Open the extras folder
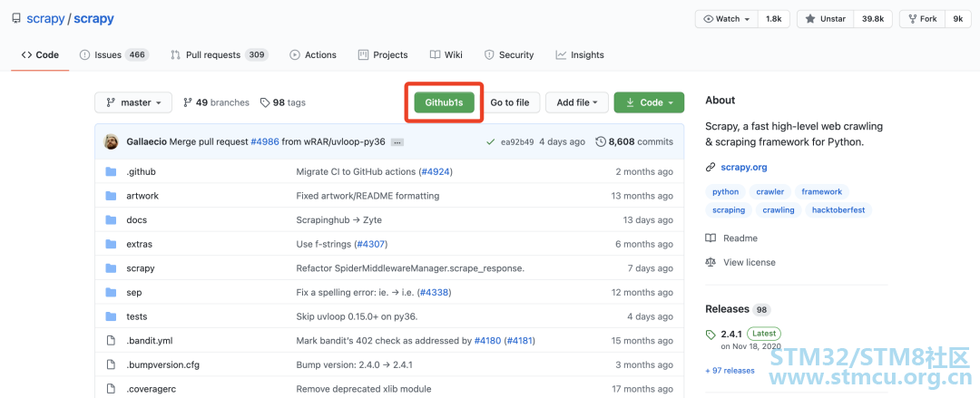 (139, 244)
